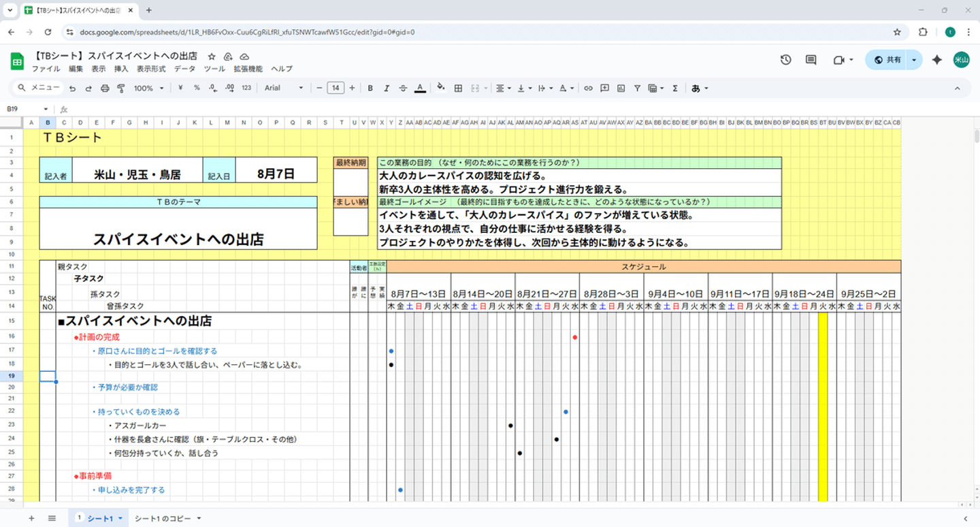Screen dimensions: 980x527
Task: Click the insert link icon
Action: (x=588, y=88)
